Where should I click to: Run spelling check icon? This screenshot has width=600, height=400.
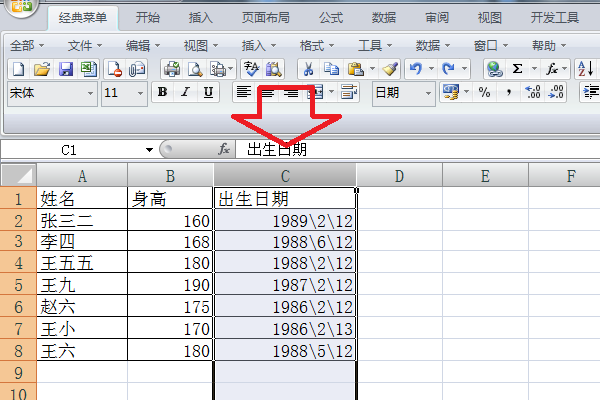[x=251, y=69]
